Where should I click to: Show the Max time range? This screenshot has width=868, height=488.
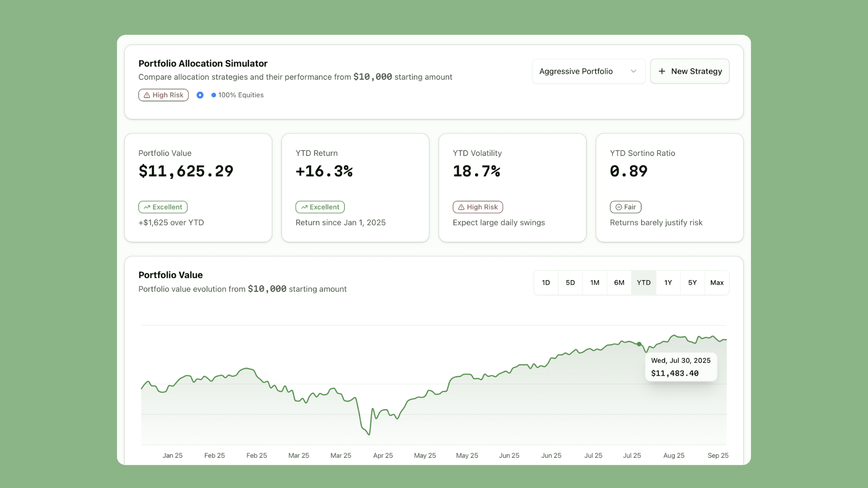click(x=717, y=283)
